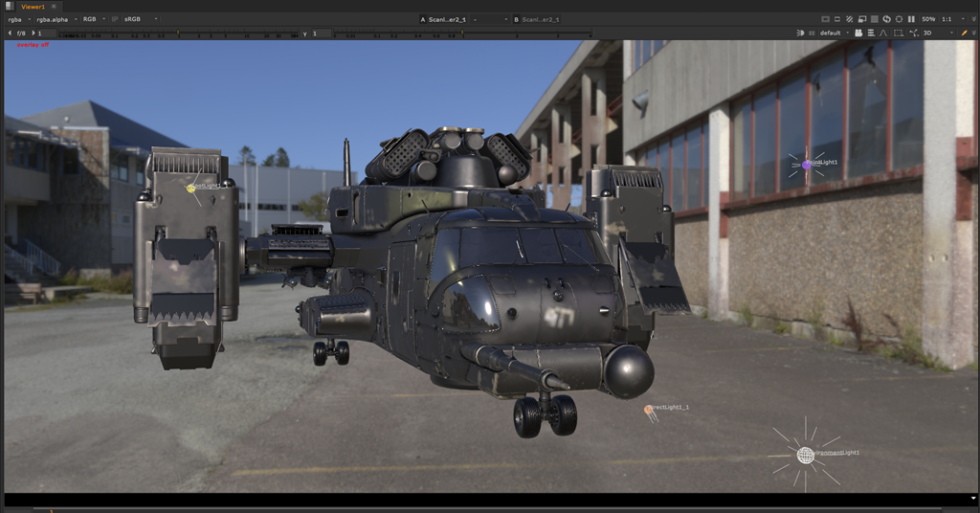Force update the viewer refresh icon
980x513 pixels.
pos(886,19)
